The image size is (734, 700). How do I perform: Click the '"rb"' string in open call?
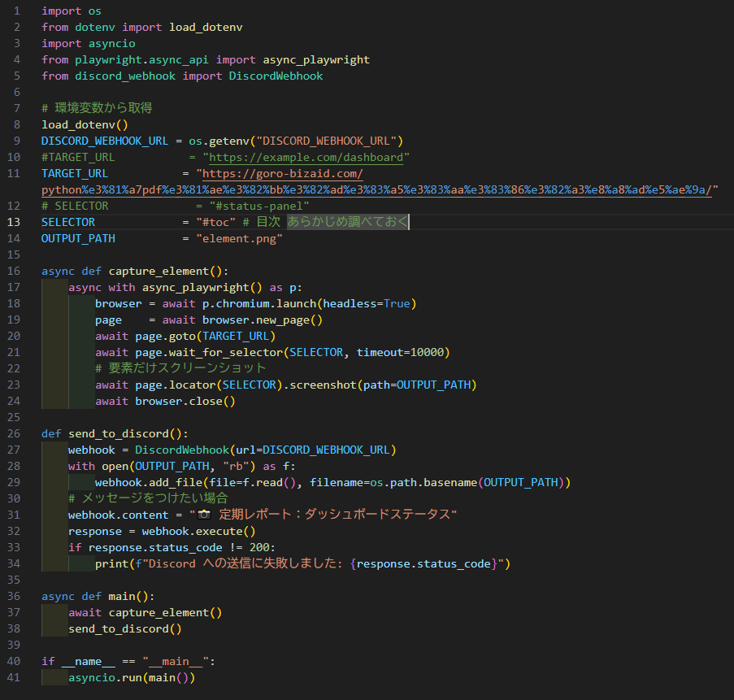click(x=236, y=467)
